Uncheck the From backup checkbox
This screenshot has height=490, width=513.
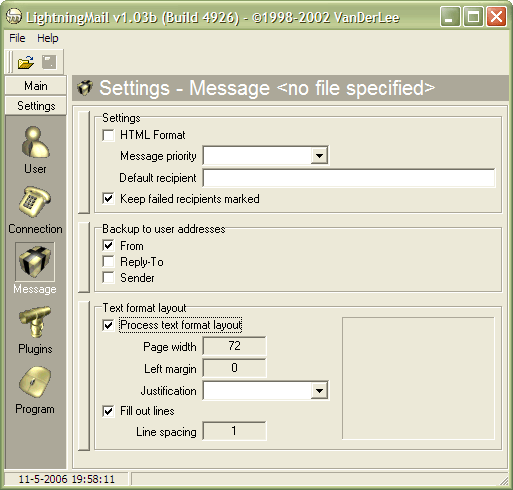(108, 246)
